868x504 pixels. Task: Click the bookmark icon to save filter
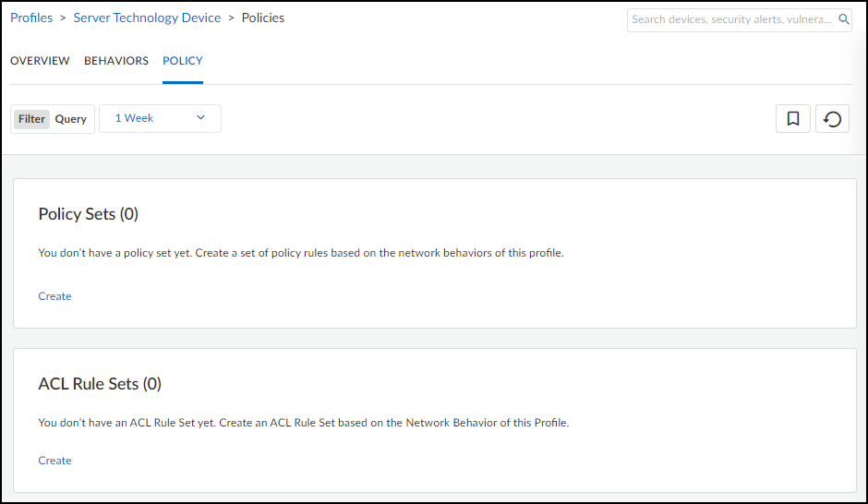pos(792,119)
